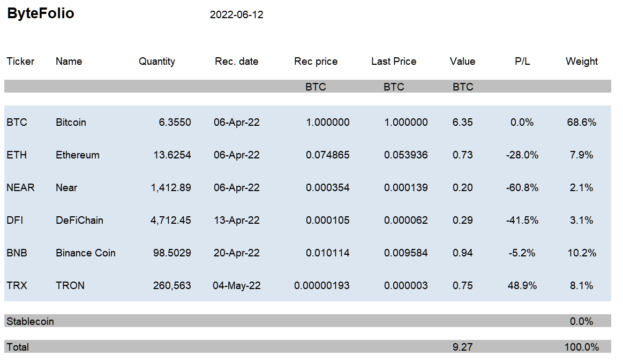
Task: Select the Last Price column header
Action: click(x=394, y=61)
